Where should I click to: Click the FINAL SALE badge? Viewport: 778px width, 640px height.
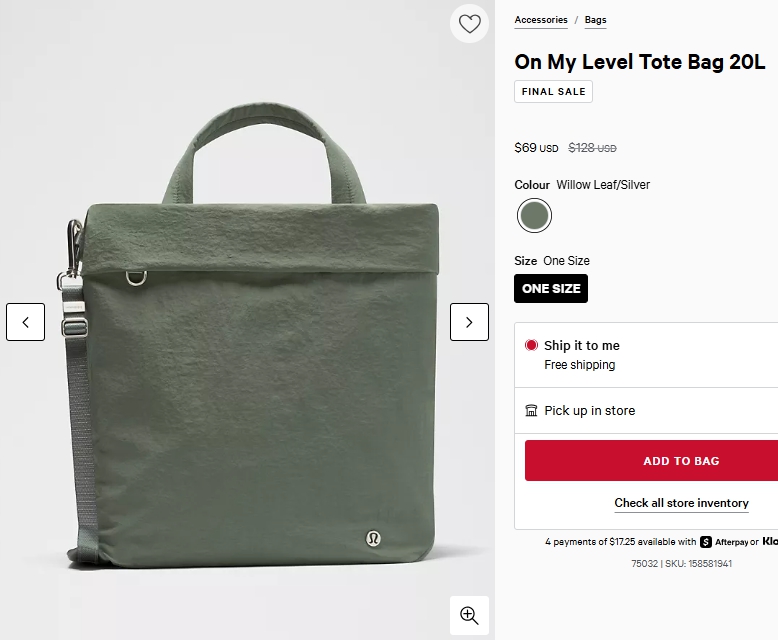(553, 92)
